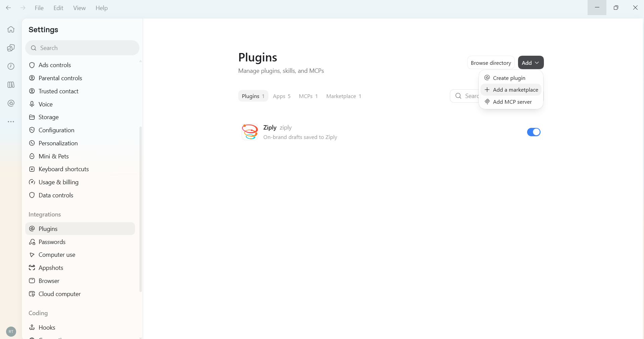Viewport: 644px width, 339px height.
Task: Focus the Settings search field
Action: click(x=82, y=48)
